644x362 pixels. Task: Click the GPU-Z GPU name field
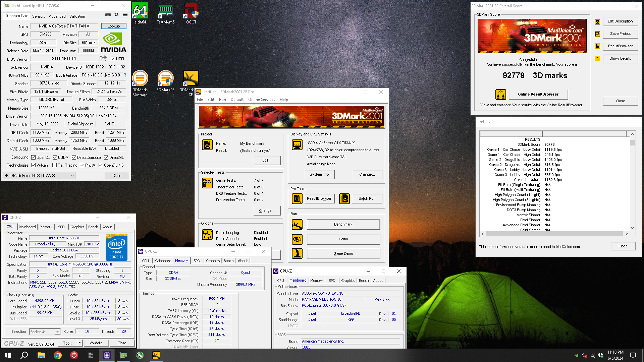(x=64, y=26)
